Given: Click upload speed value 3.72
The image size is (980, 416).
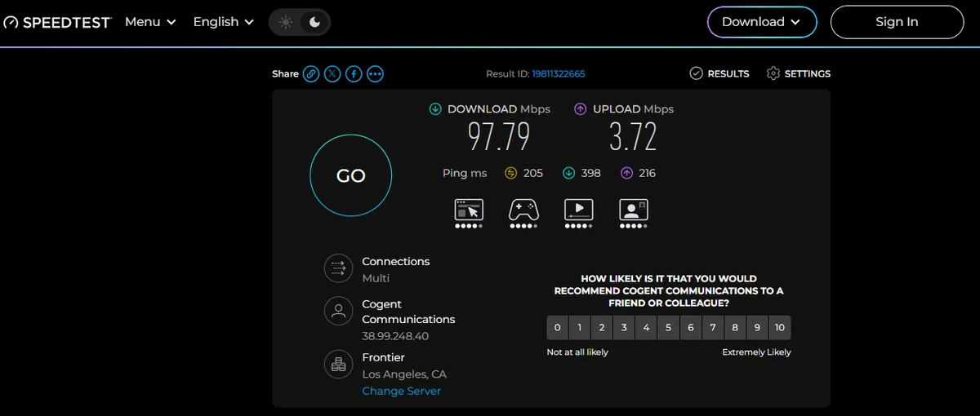Looking at the screenshot, I should pos(633,137).
